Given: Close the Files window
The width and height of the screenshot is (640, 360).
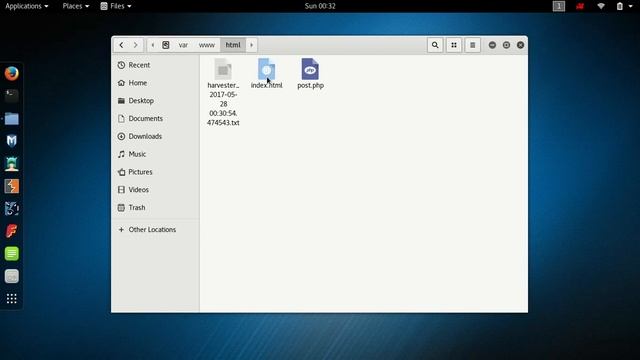Looking at the screenshot, I should tap(520, 45).
